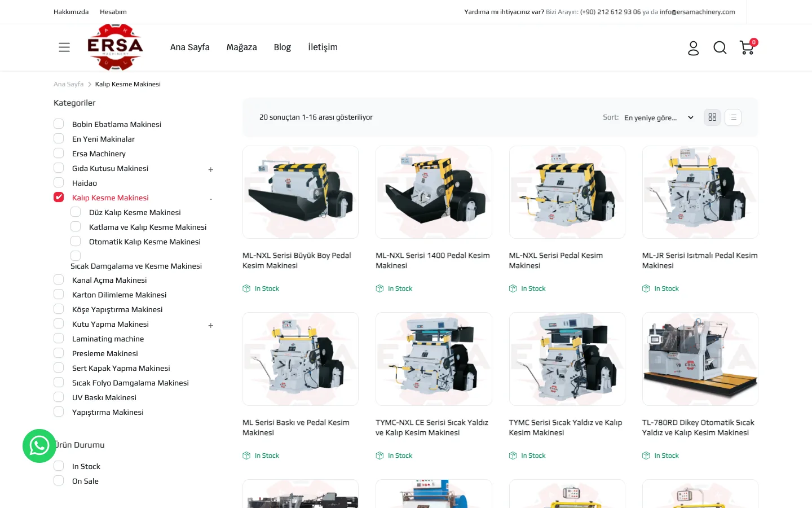The image size is (812, 508).
Task: Check the Haidao category box
Action: pos(59,182)
